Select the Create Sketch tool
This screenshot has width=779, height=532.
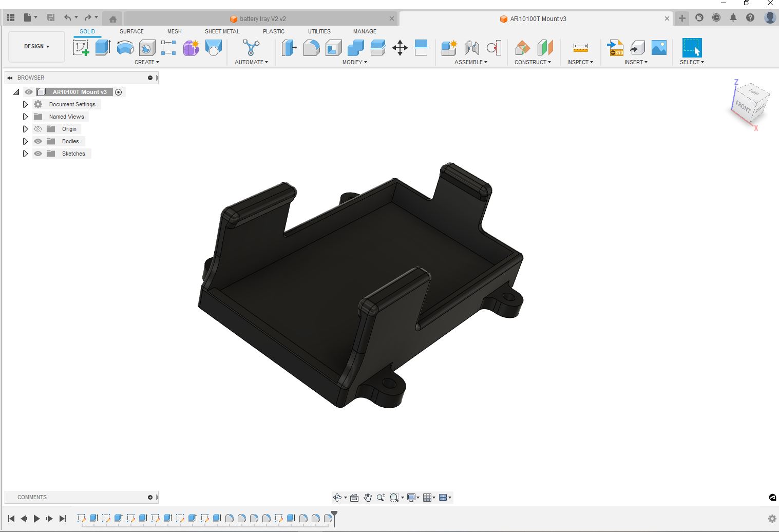[x=81, y=48]
